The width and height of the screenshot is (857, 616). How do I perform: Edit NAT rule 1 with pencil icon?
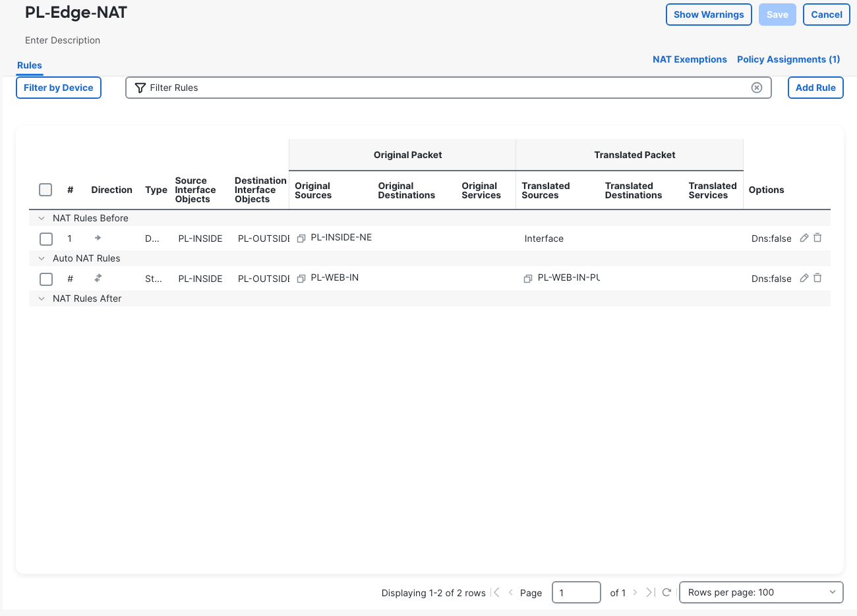click(804, 238)
